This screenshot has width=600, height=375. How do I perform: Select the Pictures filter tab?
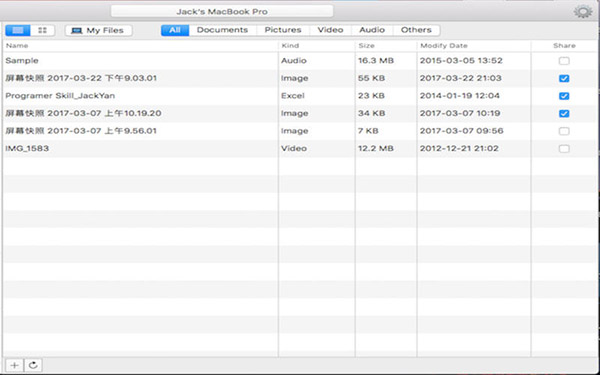tap(283, 30)
